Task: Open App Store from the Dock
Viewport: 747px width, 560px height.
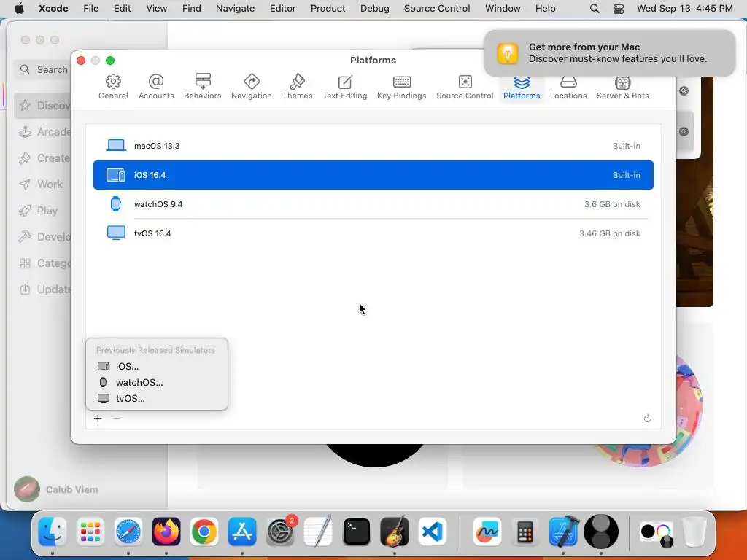Action: (242, 532)
